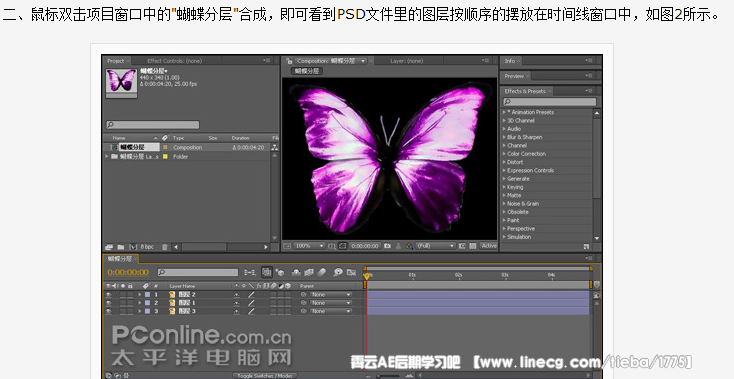Viewport: 734px width, 379px height.
Task: Click the show channel RGB icon
Action: [x=409, y=246]
